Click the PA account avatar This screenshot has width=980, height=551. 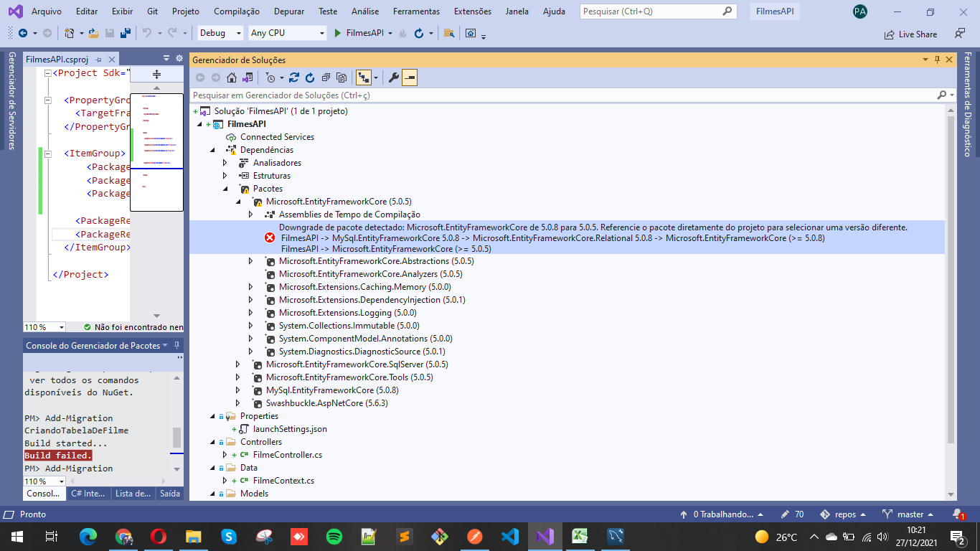[x=859, y=11]
